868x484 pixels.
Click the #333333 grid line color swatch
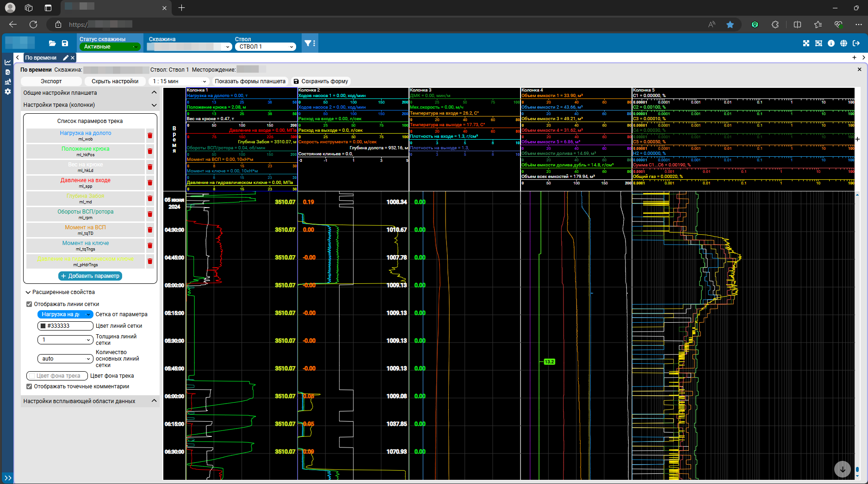(x=43, y=326)
